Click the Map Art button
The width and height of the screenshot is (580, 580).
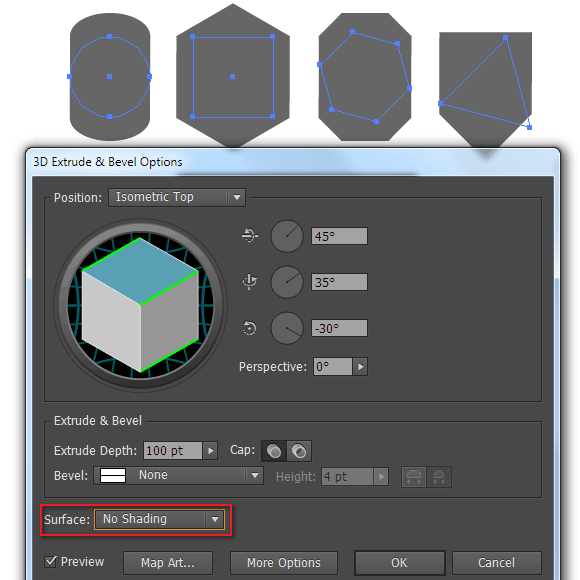(168, 563)
